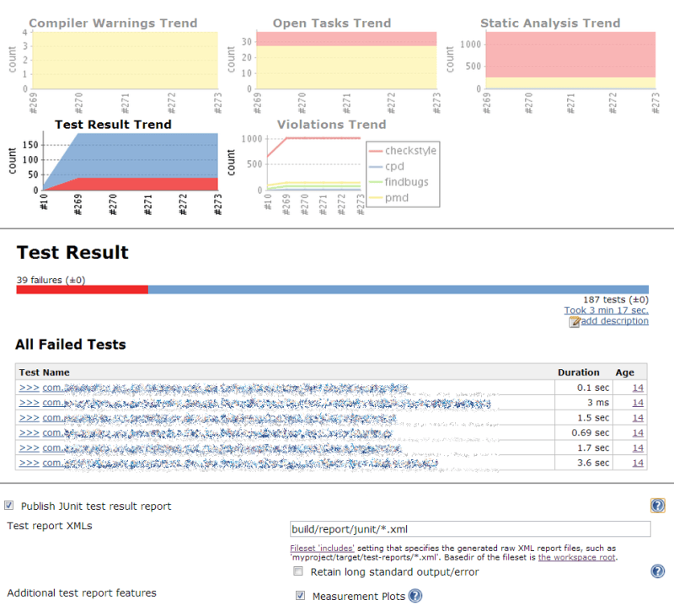Expand failed test row with 1.5 sec duration

tap(29, 418)
